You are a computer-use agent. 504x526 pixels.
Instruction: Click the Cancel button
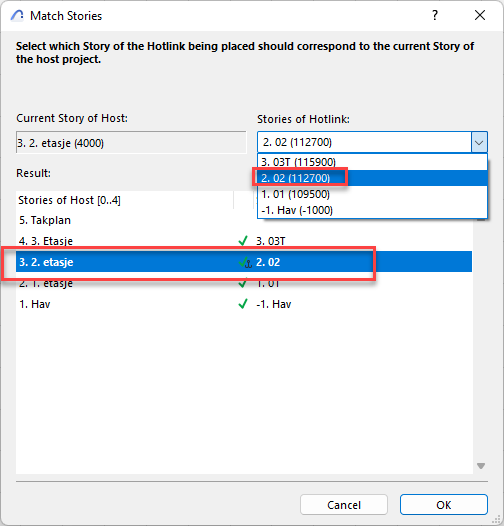click(x=344, y=505)
